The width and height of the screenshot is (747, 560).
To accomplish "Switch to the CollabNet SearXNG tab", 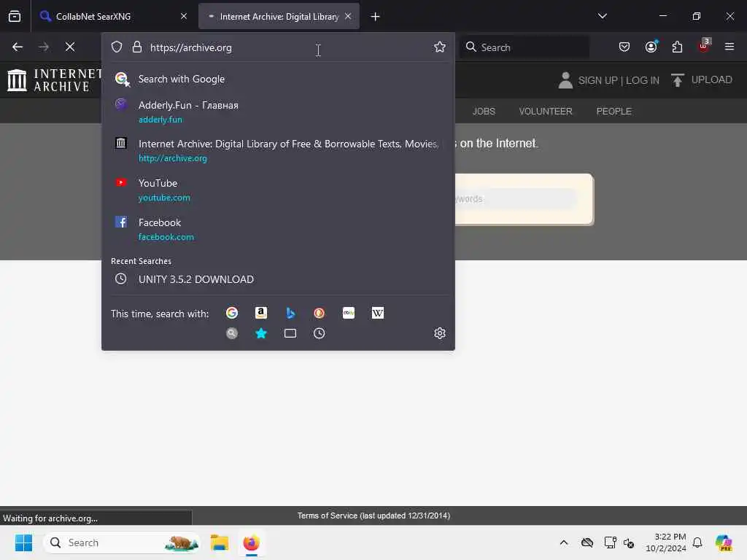I will pos(112,16).
